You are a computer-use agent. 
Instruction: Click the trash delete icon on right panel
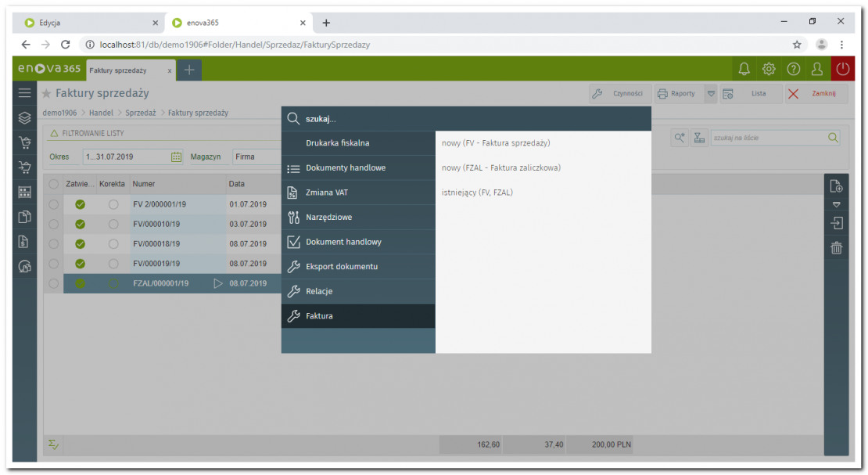[x=836, y=249]
